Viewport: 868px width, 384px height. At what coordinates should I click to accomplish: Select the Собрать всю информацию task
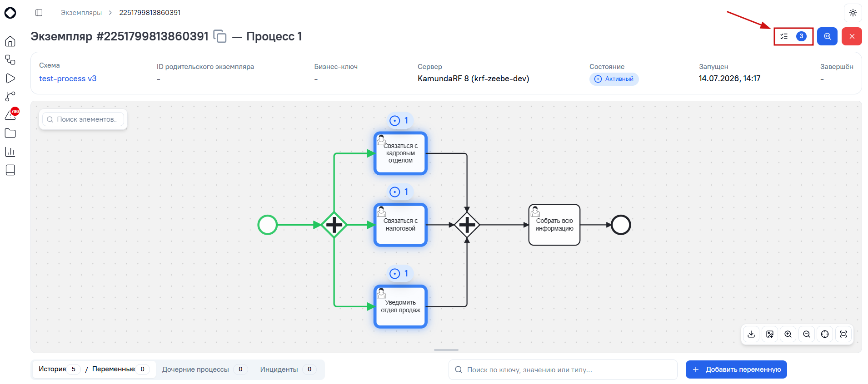pos(554,225)
